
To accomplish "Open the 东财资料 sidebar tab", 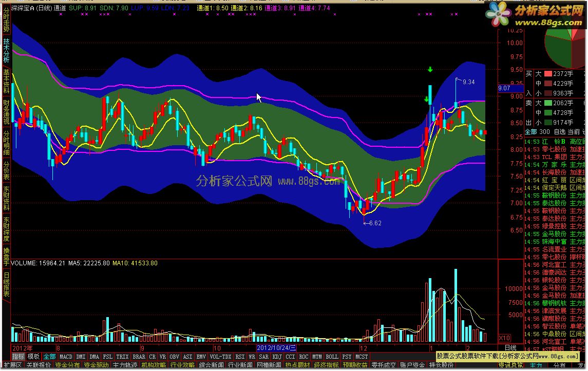I will [6, 198].
